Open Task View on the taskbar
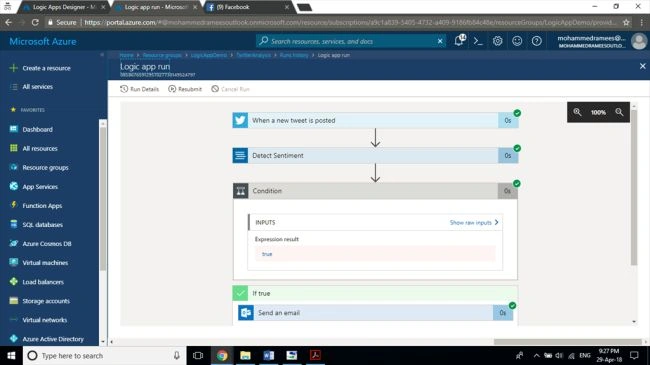This screenshot has height=365, width=650. (x=198, y=355)
